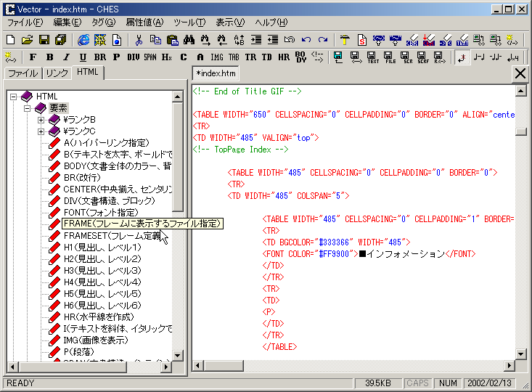Insert BR line break tag

[99, 57]
